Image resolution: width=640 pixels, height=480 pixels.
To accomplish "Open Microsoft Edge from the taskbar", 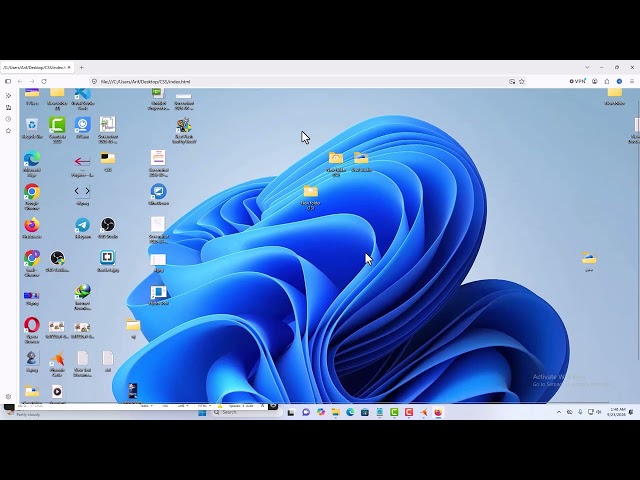I will coord(350,413).
